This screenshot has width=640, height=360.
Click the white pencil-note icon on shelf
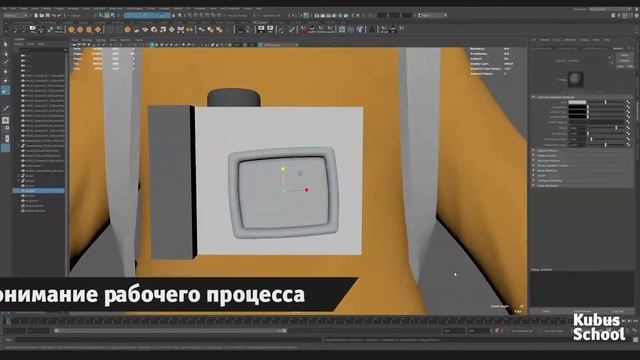(x=33, y=29)
